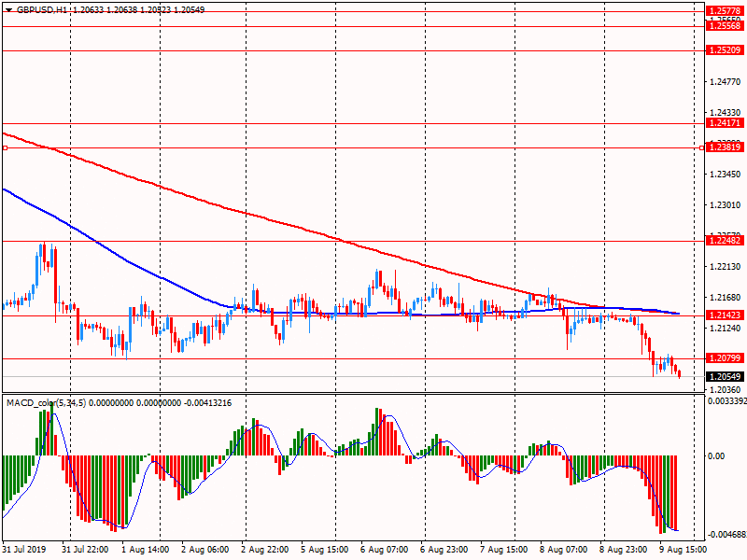Click the current price label 1.20549
The height and width of the screenshot is (560, 747).
click(x=725, y=377)
